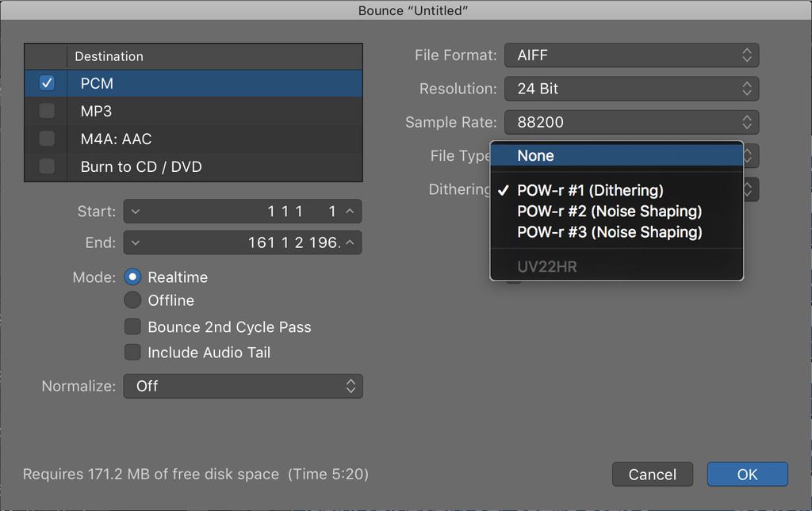Select POW-r #2 (Noise Shaping) option
Screen dimensions: 812x511
[609, 212]
